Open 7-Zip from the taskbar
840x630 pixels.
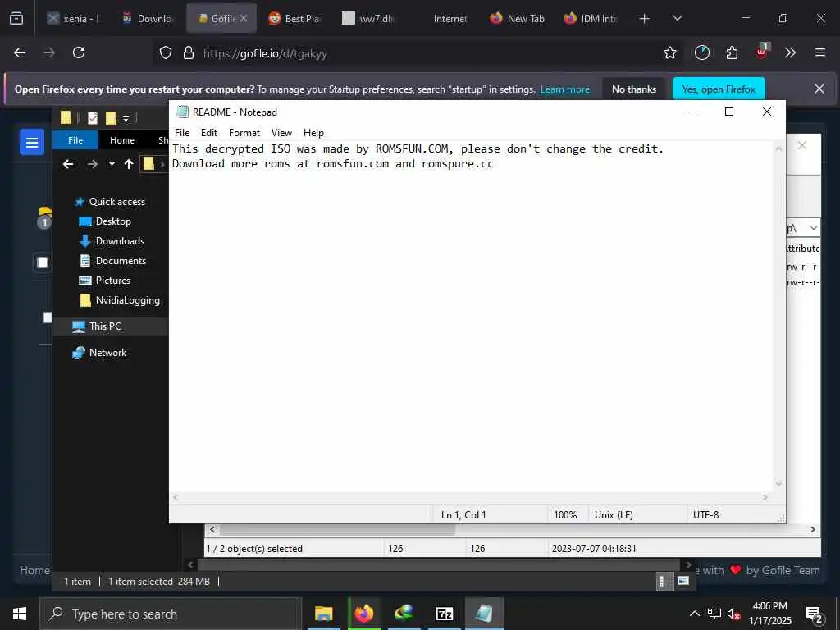[444, 614]
